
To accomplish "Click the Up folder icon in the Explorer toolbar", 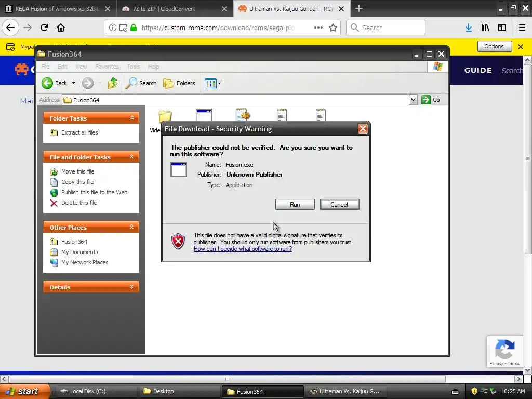I will pos(113,83).
